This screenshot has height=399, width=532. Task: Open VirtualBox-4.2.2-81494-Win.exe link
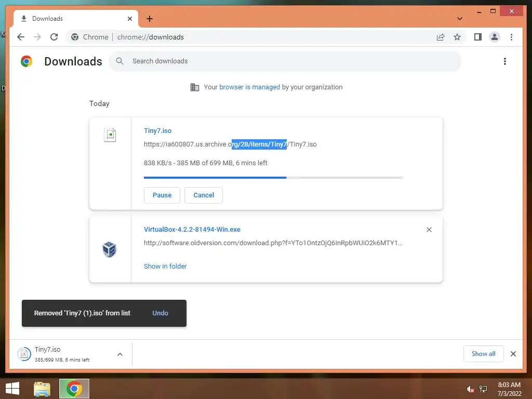coord(192,229)
